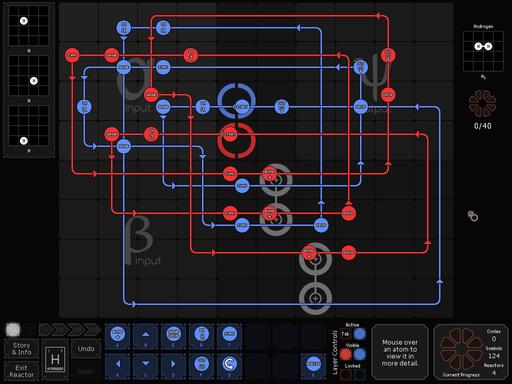Toggle visibility of the blue layer

(x=359, y=354)
